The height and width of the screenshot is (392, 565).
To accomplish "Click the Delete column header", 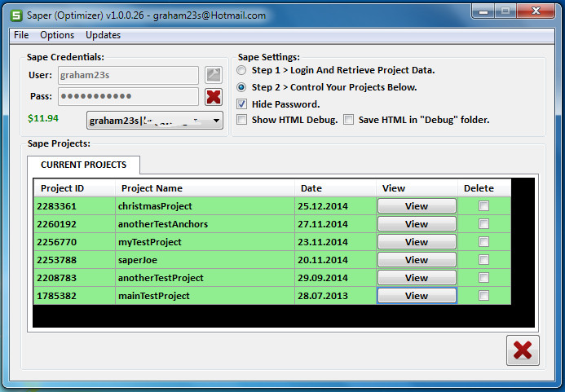I will (484, 188).
